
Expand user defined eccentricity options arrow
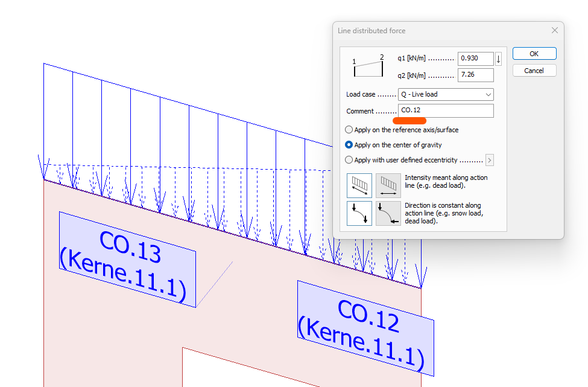[x=489, y=160]
